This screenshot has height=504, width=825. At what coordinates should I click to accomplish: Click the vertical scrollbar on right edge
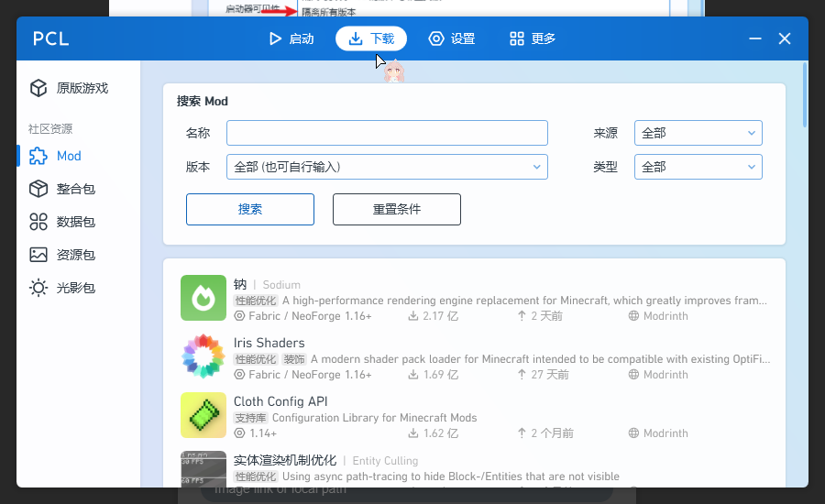click(805, 94)
